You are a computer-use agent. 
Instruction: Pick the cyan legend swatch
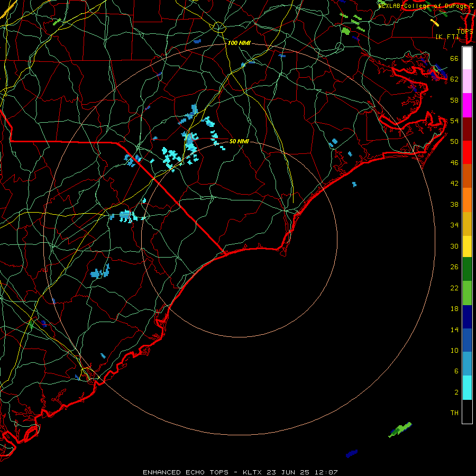[x=467, y=388]
